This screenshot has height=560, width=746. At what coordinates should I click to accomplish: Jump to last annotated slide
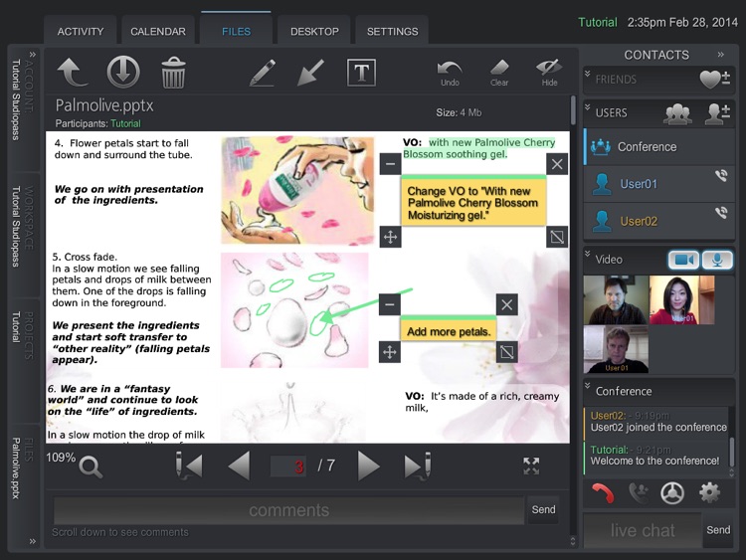(418, 466)
